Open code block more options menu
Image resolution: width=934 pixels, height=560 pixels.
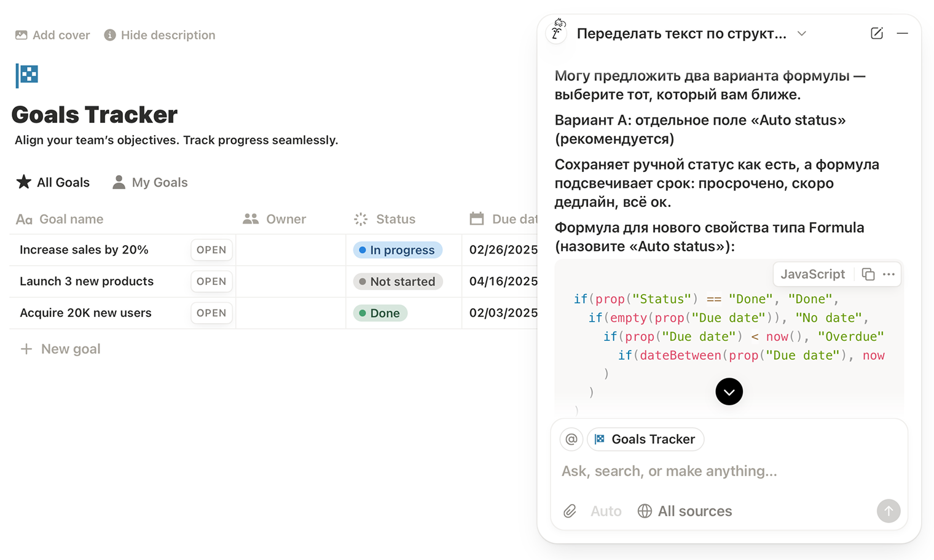point(889,274)
